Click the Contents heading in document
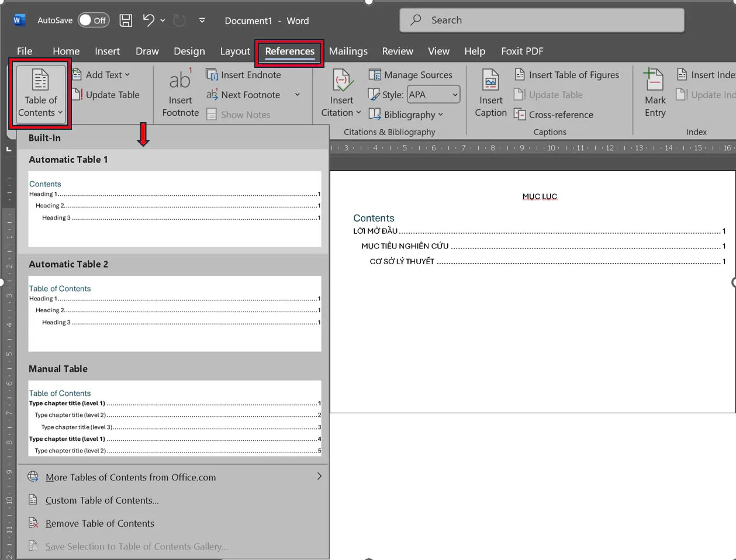 374,218
